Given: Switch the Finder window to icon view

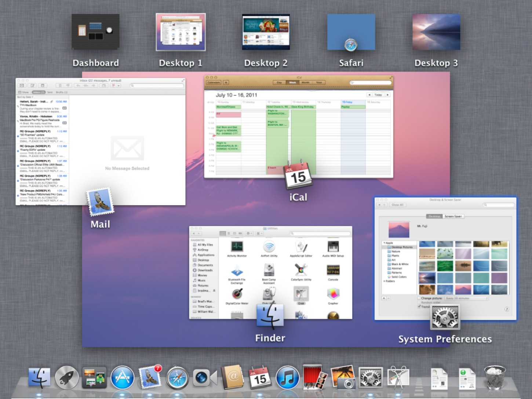Looking at the screenshot, I should [223, 233].
